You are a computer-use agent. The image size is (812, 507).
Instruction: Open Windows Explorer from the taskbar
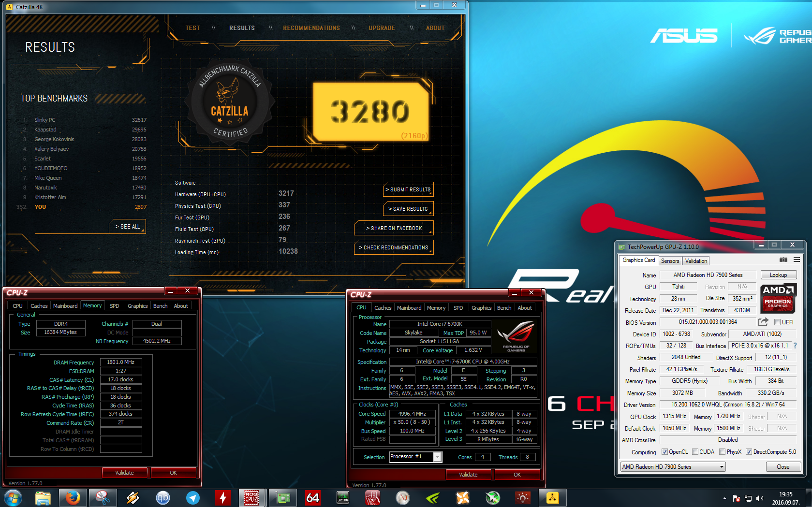[43, 498]
